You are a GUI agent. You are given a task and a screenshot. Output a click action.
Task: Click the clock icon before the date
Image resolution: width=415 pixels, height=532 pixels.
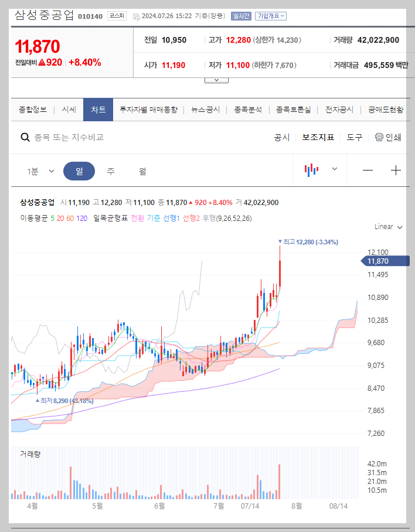(136, 16)
